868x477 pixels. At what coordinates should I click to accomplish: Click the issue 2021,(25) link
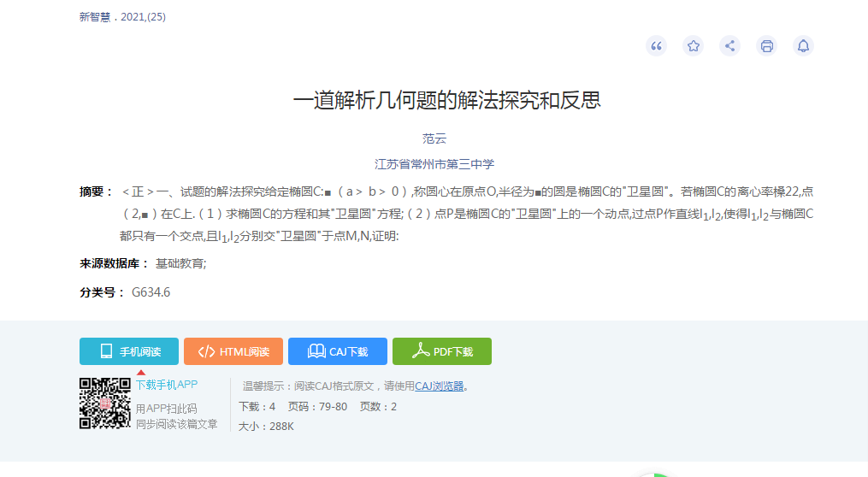click(x=144, y=17)
